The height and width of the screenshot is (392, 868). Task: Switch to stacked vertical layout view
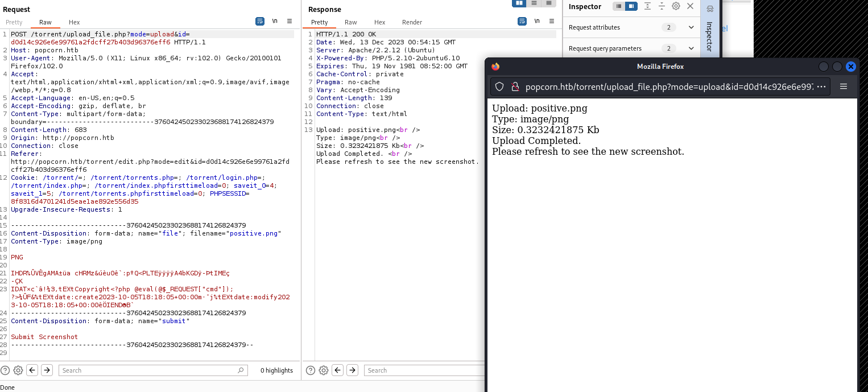tap(534, 3)
